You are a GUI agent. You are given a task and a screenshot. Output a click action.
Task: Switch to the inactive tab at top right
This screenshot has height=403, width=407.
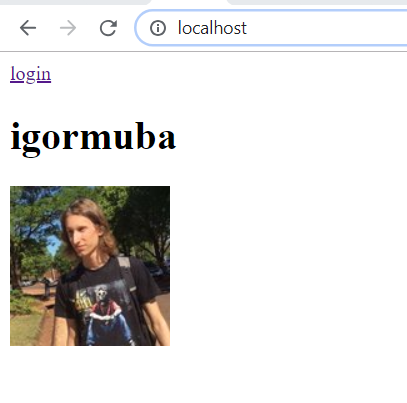(x=317, y=2)
